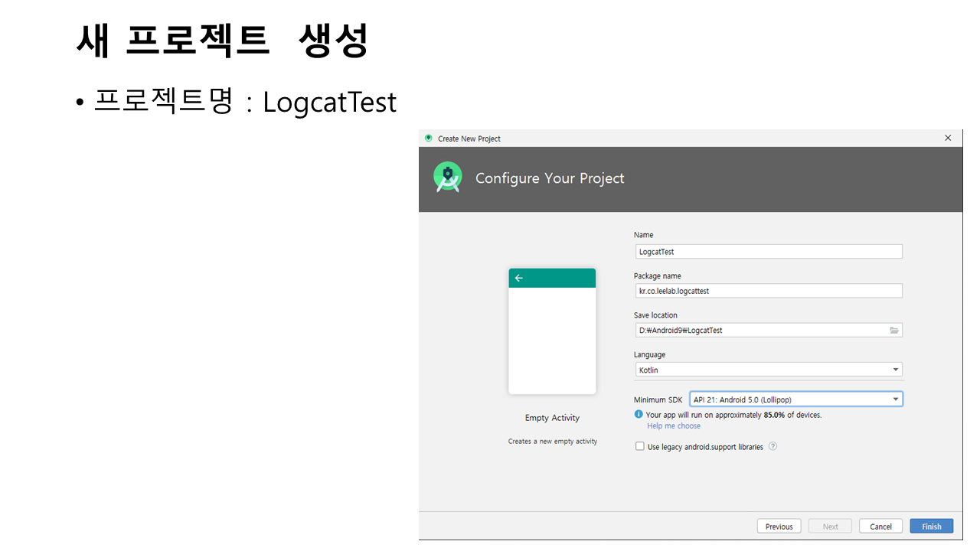Select the Empty Activity preview thumbnail

pyautogui.click(x=552, y=331)
